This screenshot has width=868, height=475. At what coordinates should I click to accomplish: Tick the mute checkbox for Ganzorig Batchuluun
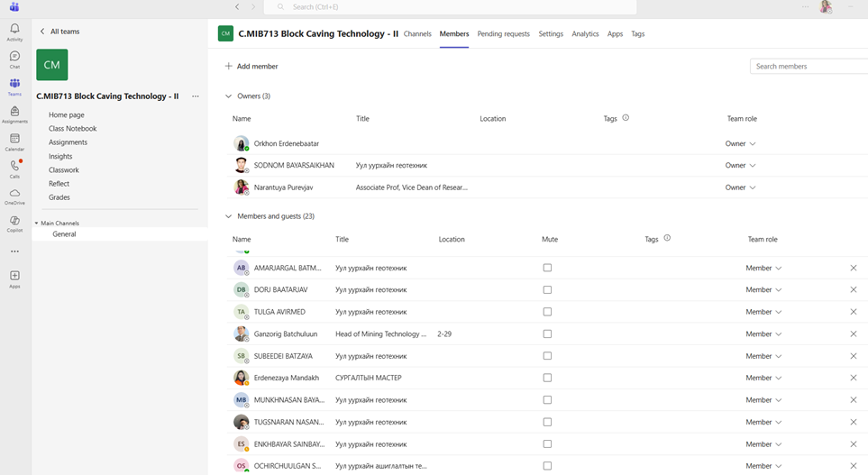click(x=547, y=333)
